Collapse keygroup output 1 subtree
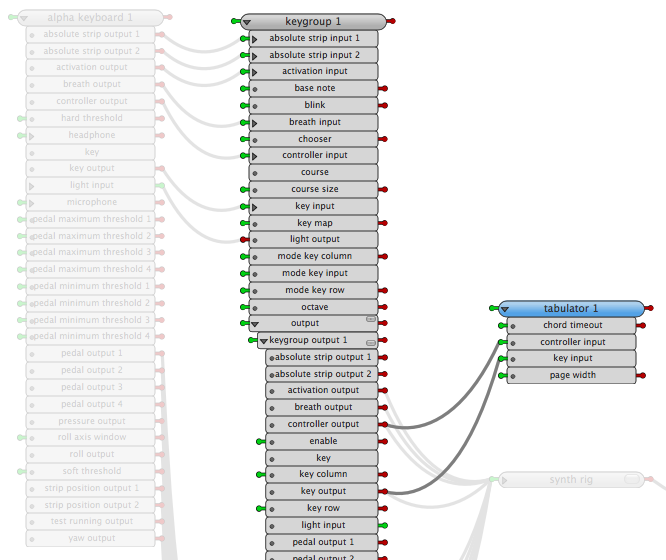This screenshot has height=560, width=666. pyautogui.click(x=264, y=341)
